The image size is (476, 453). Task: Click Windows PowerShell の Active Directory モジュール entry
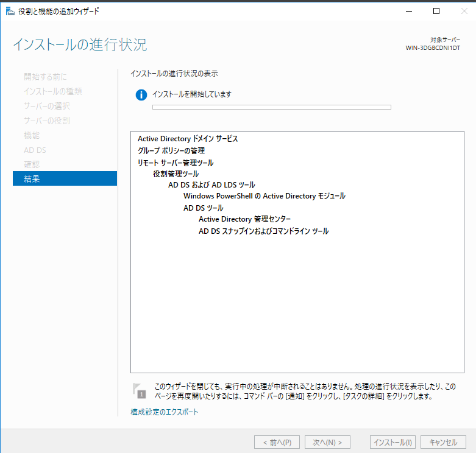[265, 196]
